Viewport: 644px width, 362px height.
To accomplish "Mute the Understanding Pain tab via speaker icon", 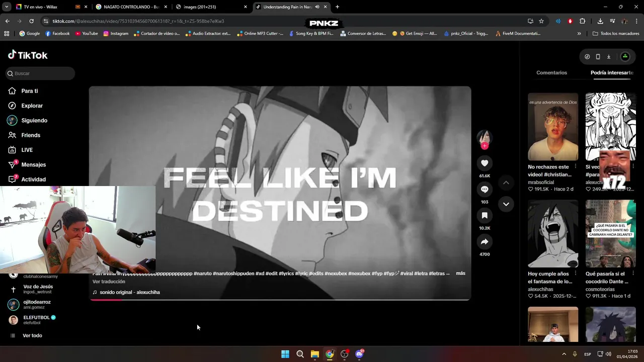I will [317, 7].
